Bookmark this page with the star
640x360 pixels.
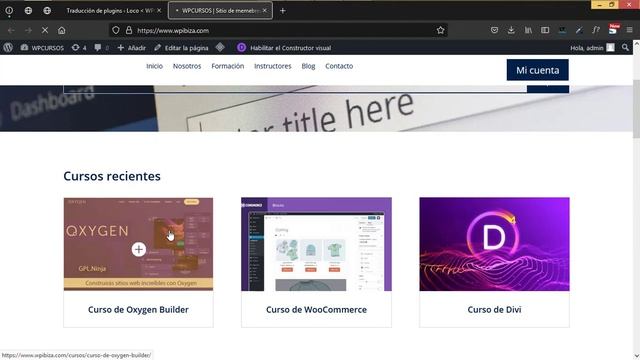tap(440, 30)
